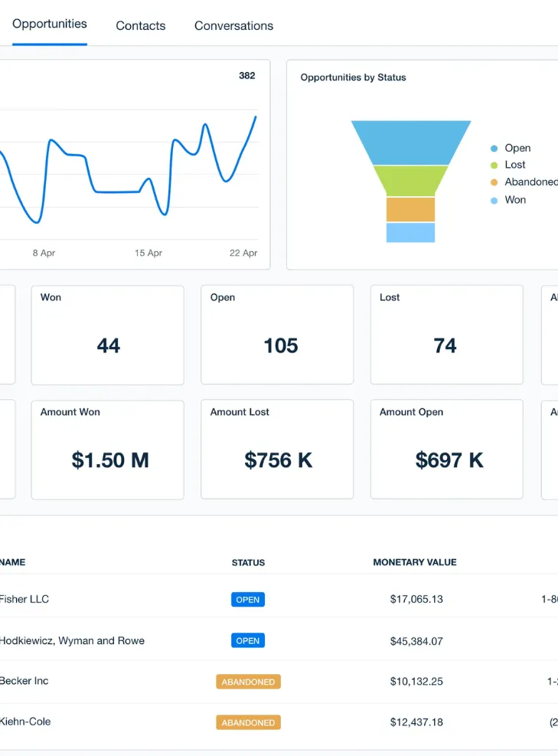Open Hodkiewicz, Wyman and Rowe opportunity
The image size is (558, 756).
tap(72, 641)
